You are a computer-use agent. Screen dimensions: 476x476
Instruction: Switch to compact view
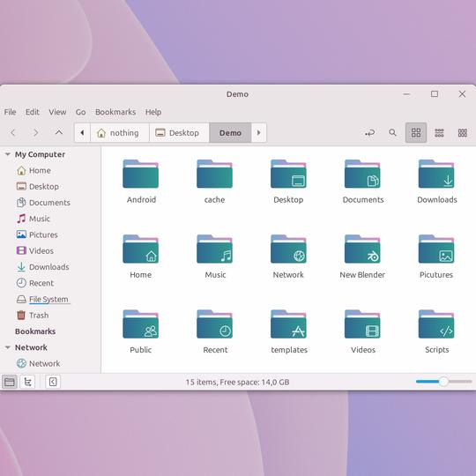463,132
